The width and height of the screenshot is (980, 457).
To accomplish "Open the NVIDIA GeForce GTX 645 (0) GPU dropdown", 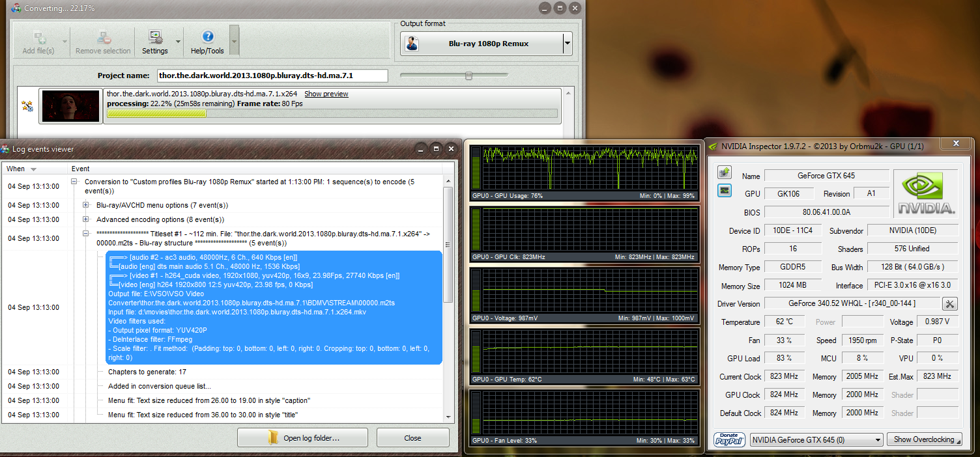I will click(x=816, y=439).
